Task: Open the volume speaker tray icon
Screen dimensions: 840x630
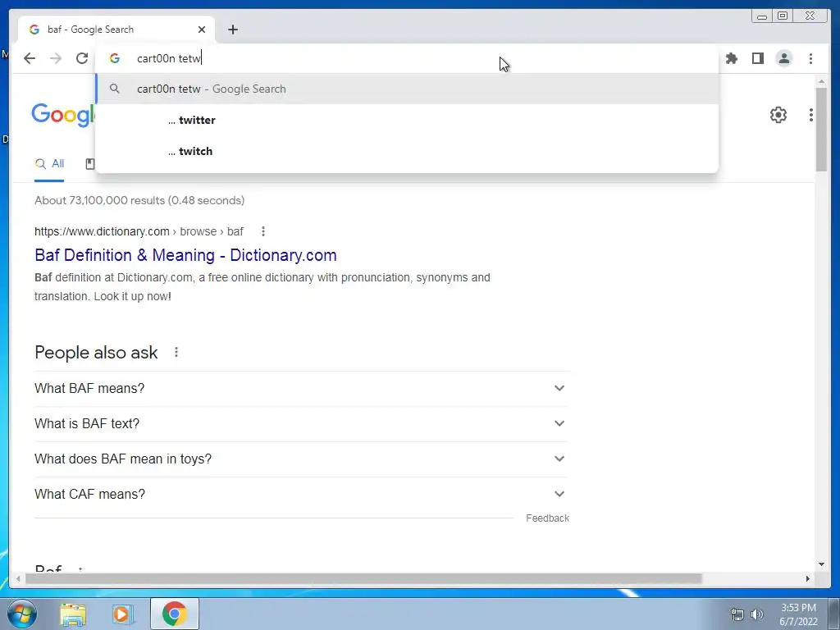Action: (x=757, y=614)
